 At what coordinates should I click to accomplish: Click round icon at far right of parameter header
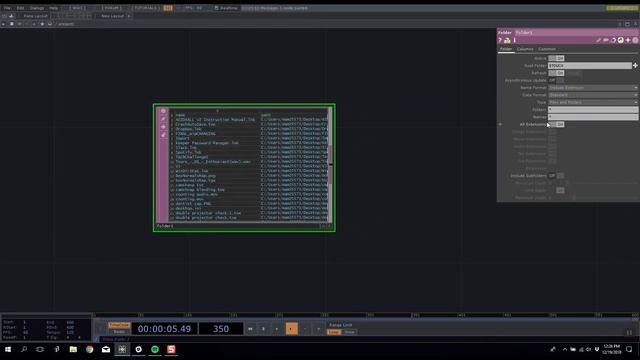point(635,40)
